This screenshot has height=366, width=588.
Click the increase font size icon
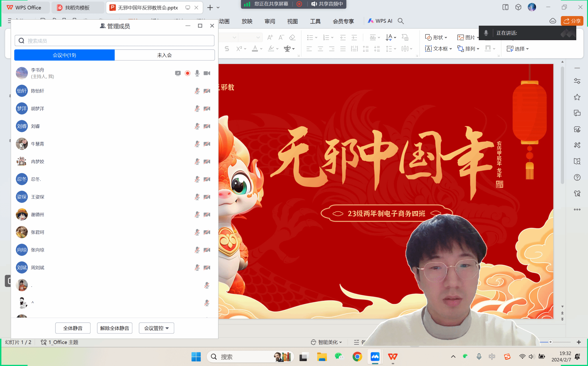tap(270, 37)
